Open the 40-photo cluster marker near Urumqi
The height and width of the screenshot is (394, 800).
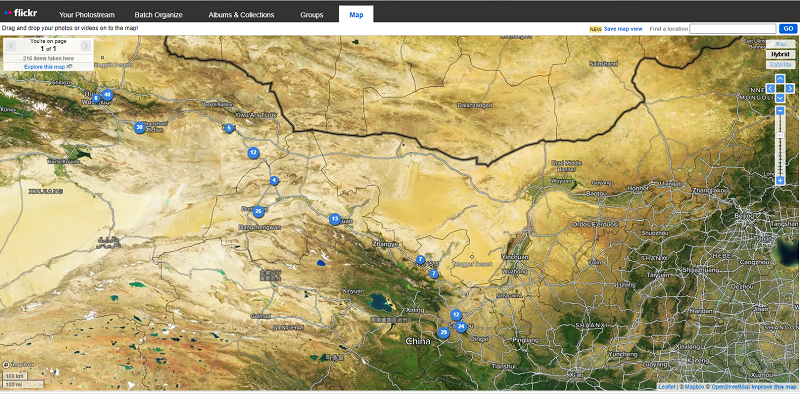tap(107, 94)
